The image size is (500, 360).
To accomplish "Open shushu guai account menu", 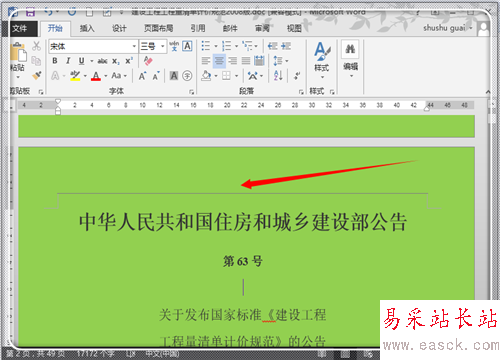I will [x=448, y=28].
